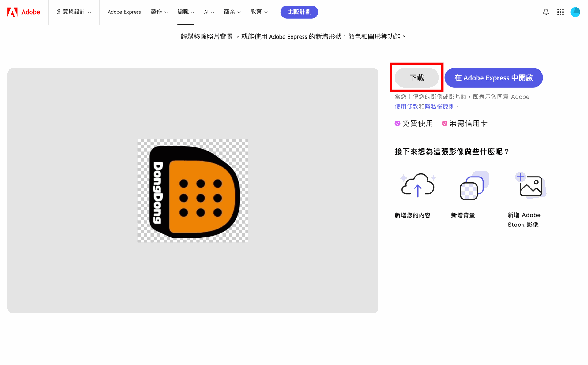Screen dimensions: 588x365
Task: Click 在 Adobe Express 中開啟 button
Action: pos(494,78)
